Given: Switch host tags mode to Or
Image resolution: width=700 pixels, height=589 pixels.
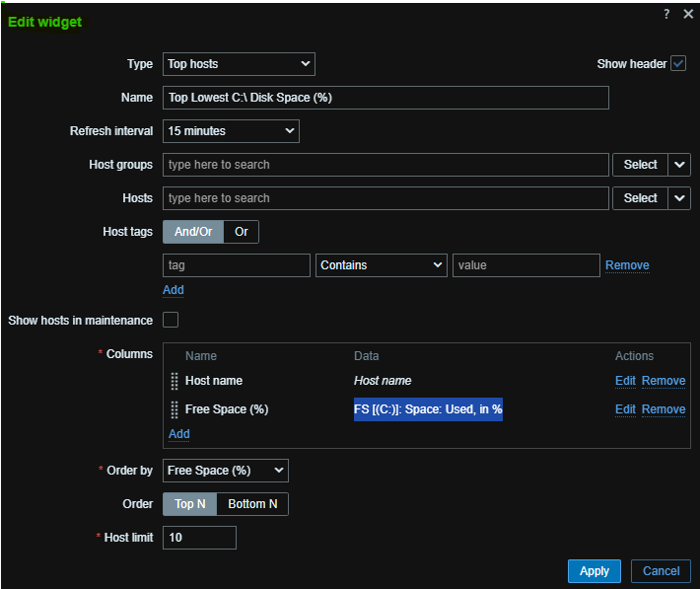Looking at the screenshot, I should [x=242, y=232].
